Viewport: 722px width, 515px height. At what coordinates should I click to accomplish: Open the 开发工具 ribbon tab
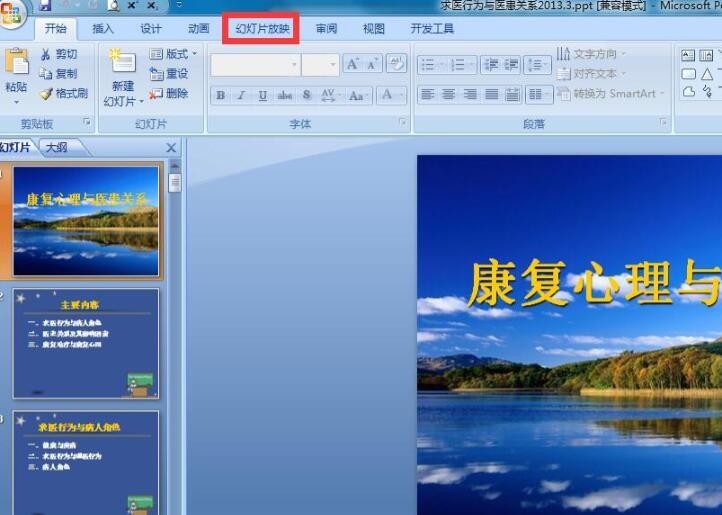(x=432, y=29)
